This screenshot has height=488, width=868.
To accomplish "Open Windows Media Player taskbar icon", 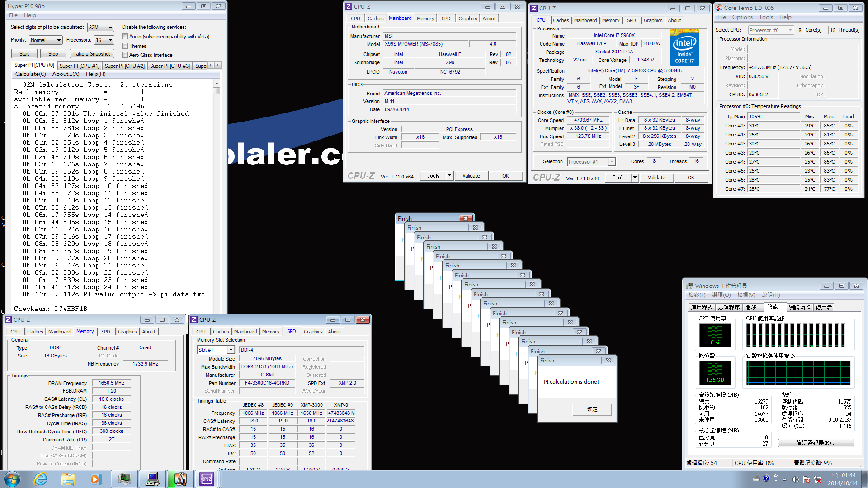I will coord(95,479).
